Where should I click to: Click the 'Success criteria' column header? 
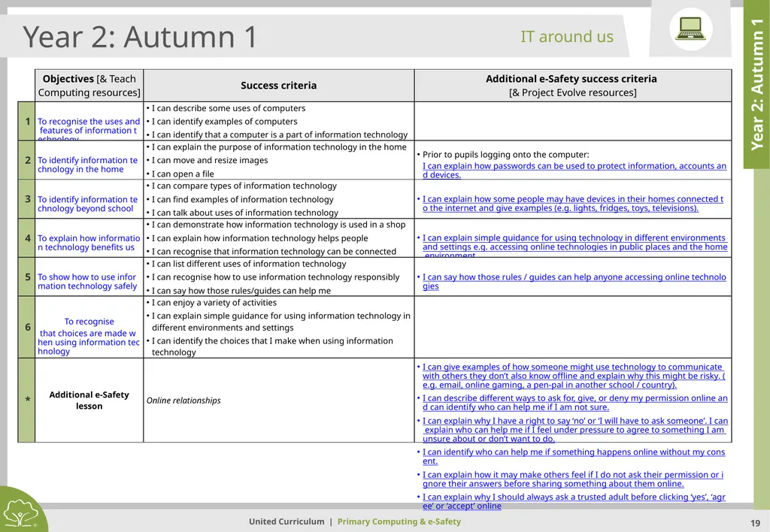point(278,86)
